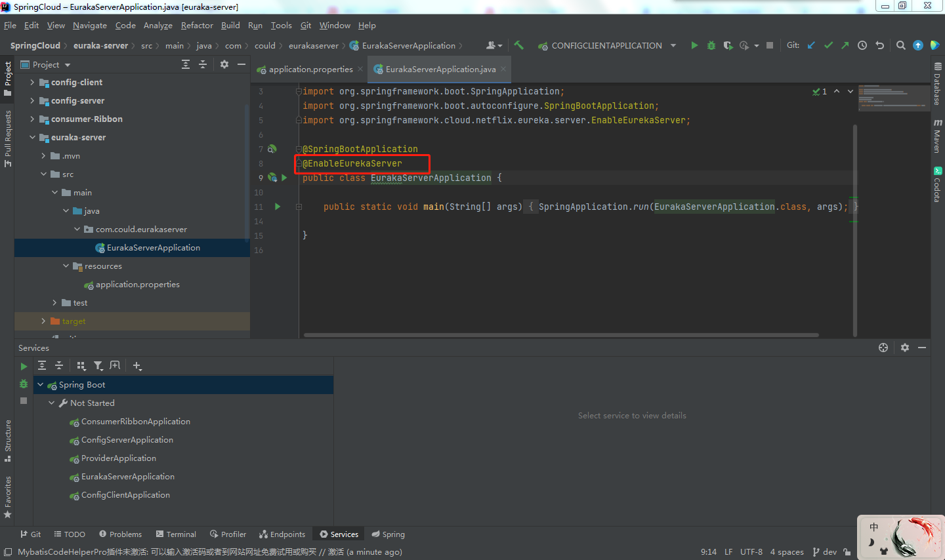
Task: Click the dev Git branch widget
Action: [x=824, y=552]
